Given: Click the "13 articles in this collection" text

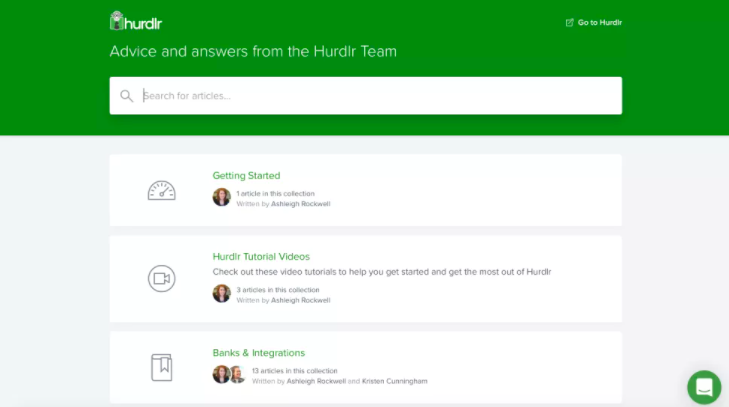Looking at the screenshot, I should 295,371.
